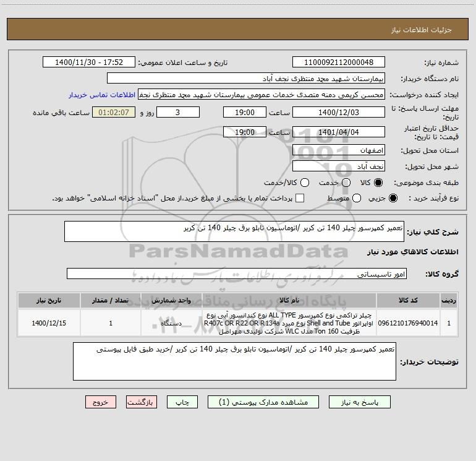Image resolution: width=476 pixels, height=461 pixels.
Task: Click the بازگشت back button
Action: click(x=142, y=402)
